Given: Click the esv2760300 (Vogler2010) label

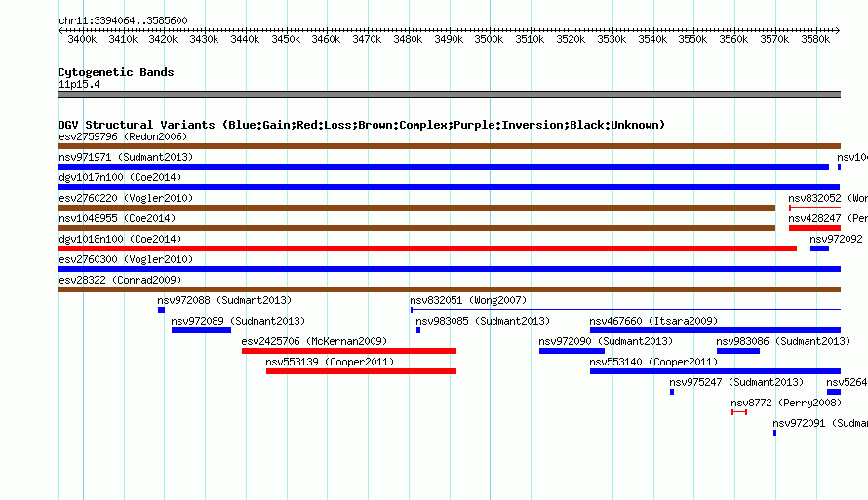Looking at the screenshot, I should (126, 259).
